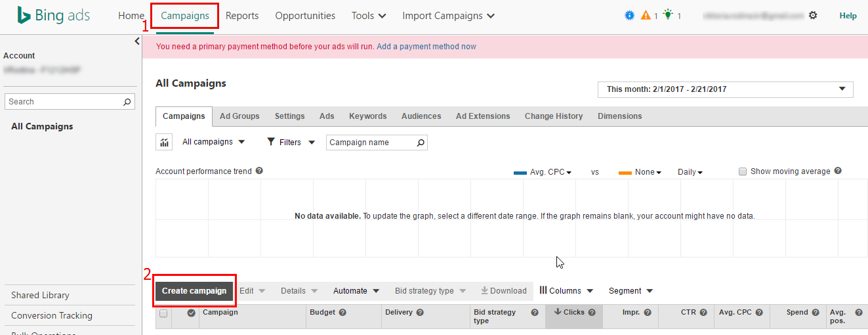Open the Columns dropdown
Screen dimensions: 868x335
coord(566,291)
